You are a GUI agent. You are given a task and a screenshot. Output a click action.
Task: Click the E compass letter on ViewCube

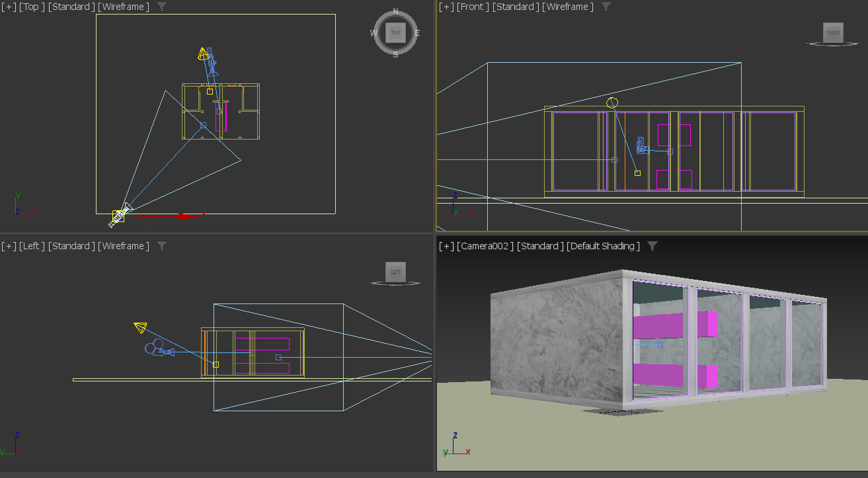(x=417, y=33)
